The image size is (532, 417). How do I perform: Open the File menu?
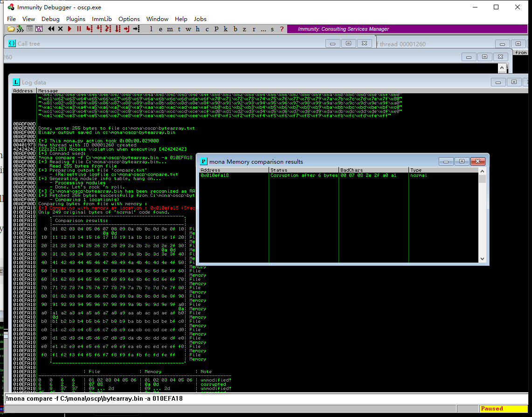11,19
